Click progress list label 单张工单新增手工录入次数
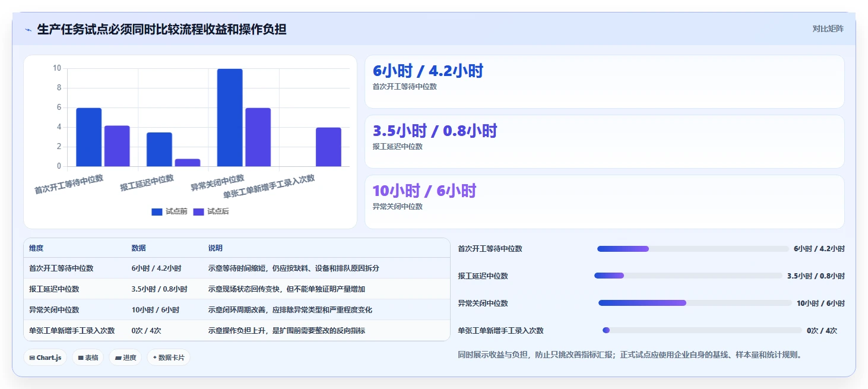The width and height of the screenshot is (868, 389). tap(500, 331)
